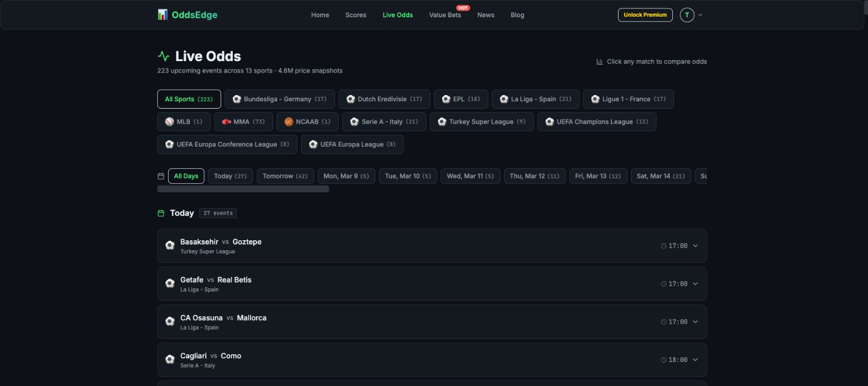Click the Unlock Premium button

tap(645, 15)
